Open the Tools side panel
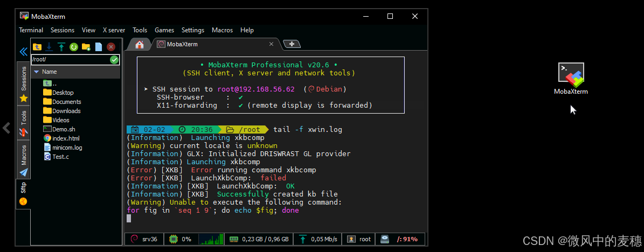The width and height of the screenshot is (644, 252). point(23,123)
